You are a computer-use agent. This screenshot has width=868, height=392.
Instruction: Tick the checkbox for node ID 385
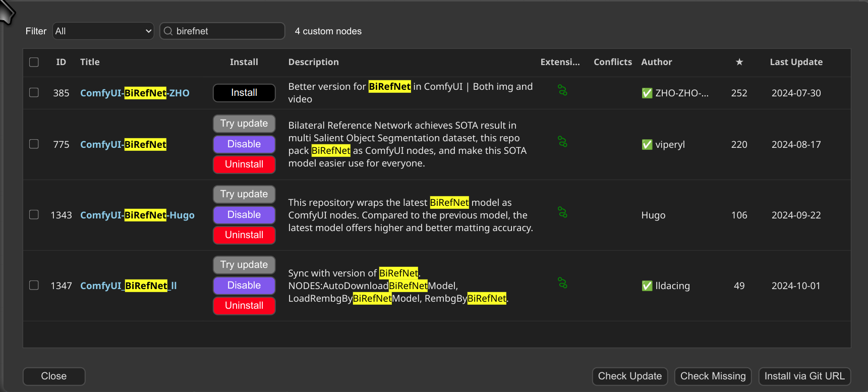click(34, 93)
